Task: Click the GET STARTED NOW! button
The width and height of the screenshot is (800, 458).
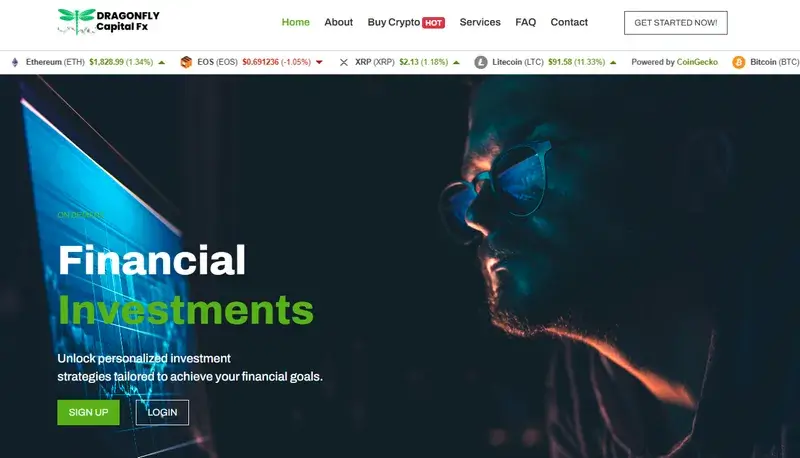Action: (676, 23)
